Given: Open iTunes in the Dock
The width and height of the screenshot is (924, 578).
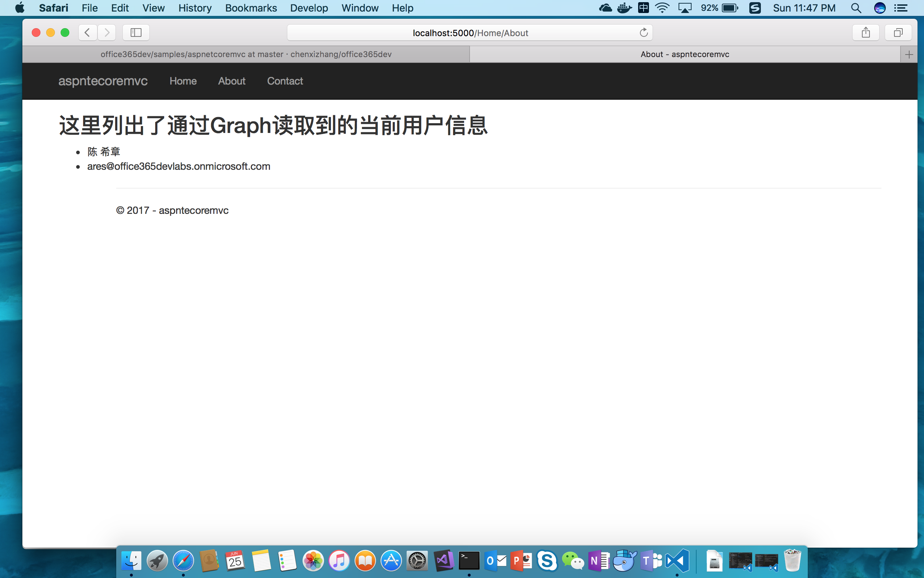Looking at the screenshot, I should pyautogui.click(x=339, y=561).
